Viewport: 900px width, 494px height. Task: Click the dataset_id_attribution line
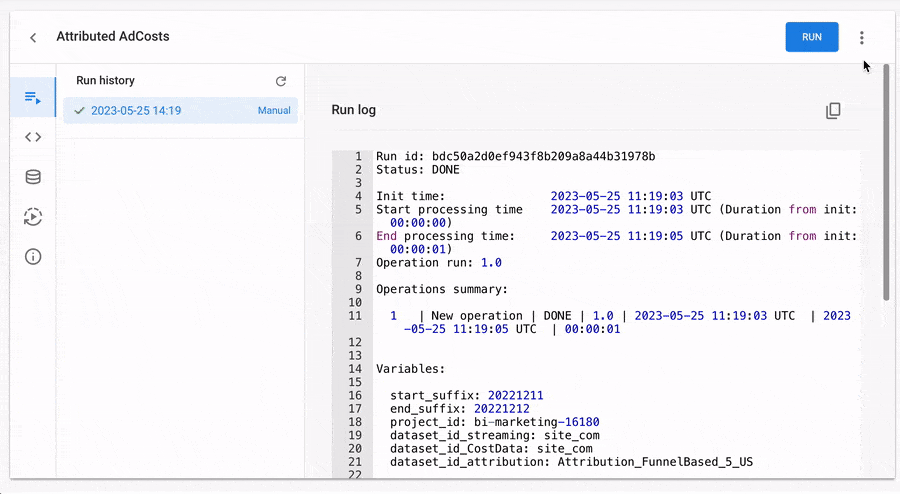pos(571,461)
